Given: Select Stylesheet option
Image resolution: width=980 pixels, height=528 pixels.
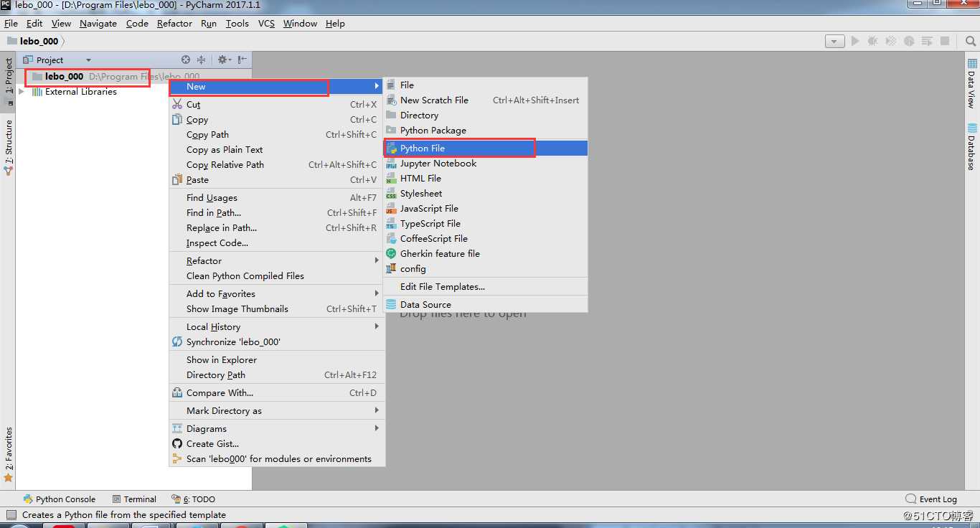Looking at the screenshot, I should tap(486, 193).
